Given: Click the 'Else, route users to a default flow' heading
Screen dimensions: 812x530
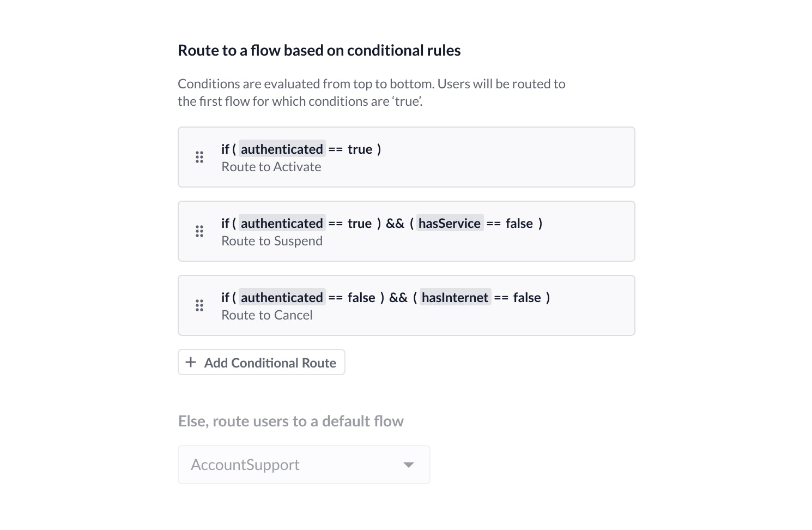Looking at the screenshot, I should pos(290,421).
